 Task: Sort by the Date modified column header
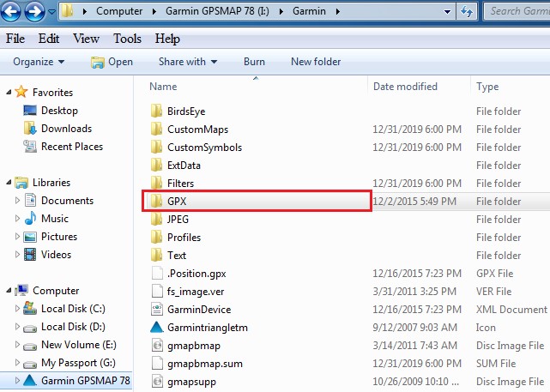click(x=405, y=87)
